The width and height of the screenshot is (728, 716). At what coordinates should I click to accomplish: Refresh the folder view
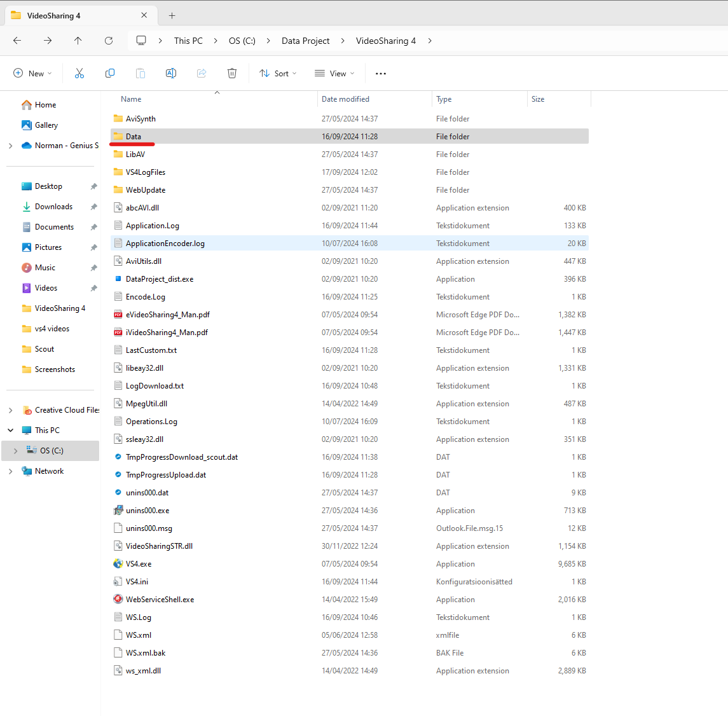109,41
